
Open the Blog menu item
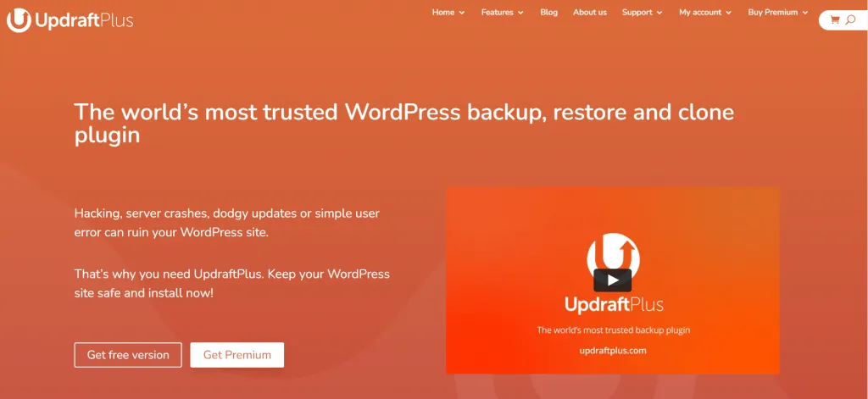click(x=548, y=12)
